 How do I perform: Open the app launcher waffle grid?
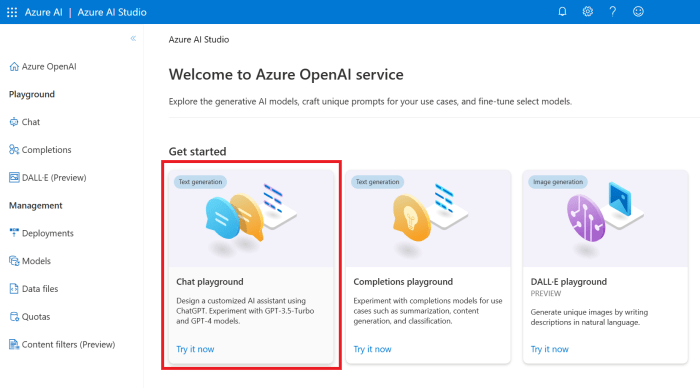[x=12, y=12]
